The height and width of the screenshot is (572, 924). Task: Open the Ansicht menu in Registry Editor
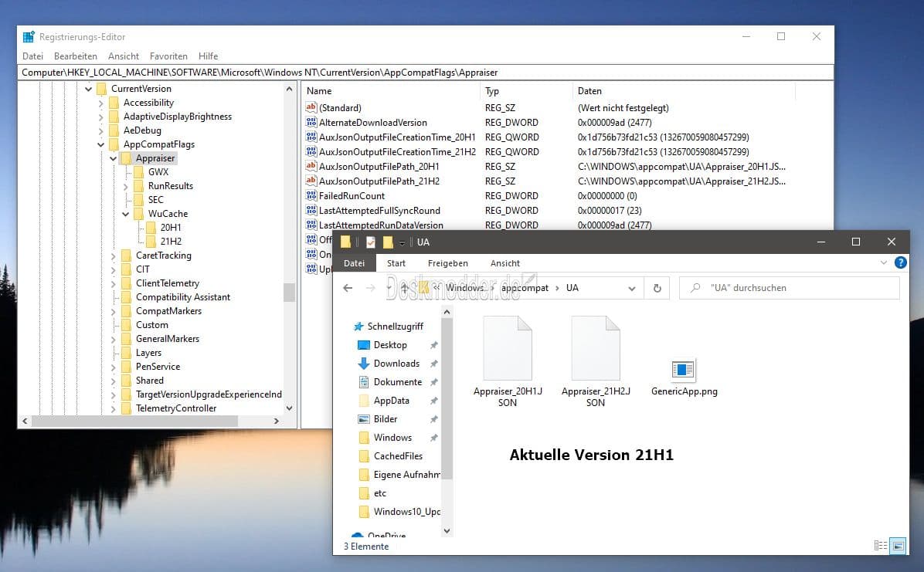pos(123,56)
